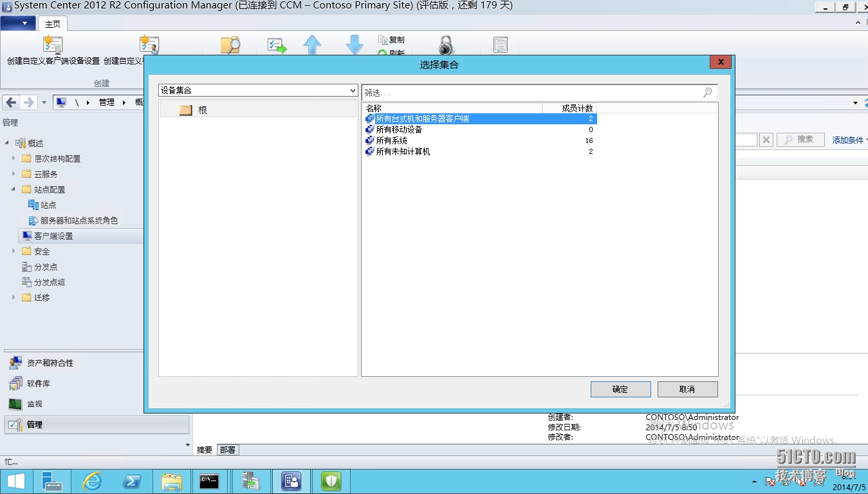This screenshot has width=868, height=494.
Task: Click the padlock security ribbon icon
Action: click(x=446, y=45)
